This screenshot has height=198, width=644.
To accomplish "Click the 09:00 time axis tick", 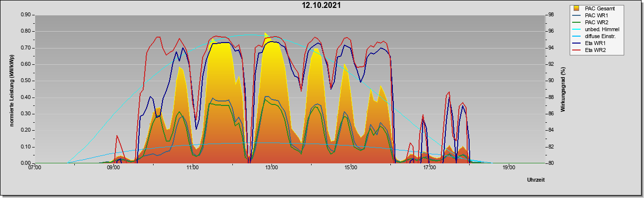I will pyautogui.click(x=113, y=168).
